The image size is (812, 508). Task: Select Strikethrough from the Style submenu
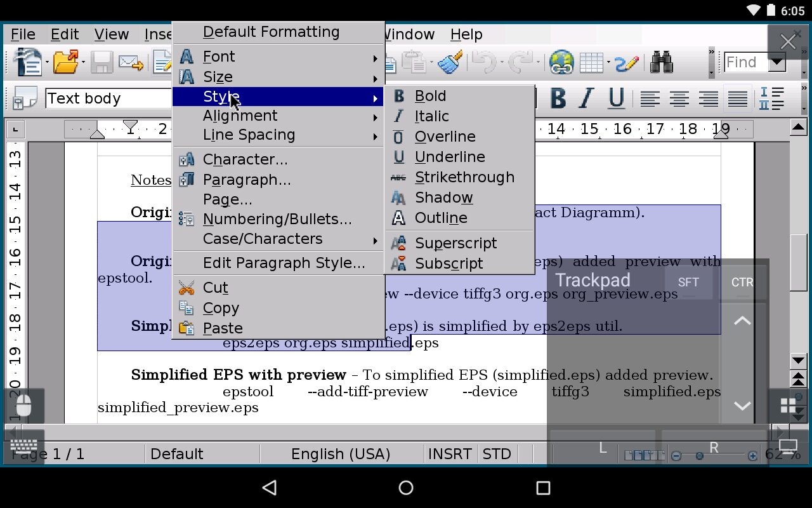coord(464,178)
